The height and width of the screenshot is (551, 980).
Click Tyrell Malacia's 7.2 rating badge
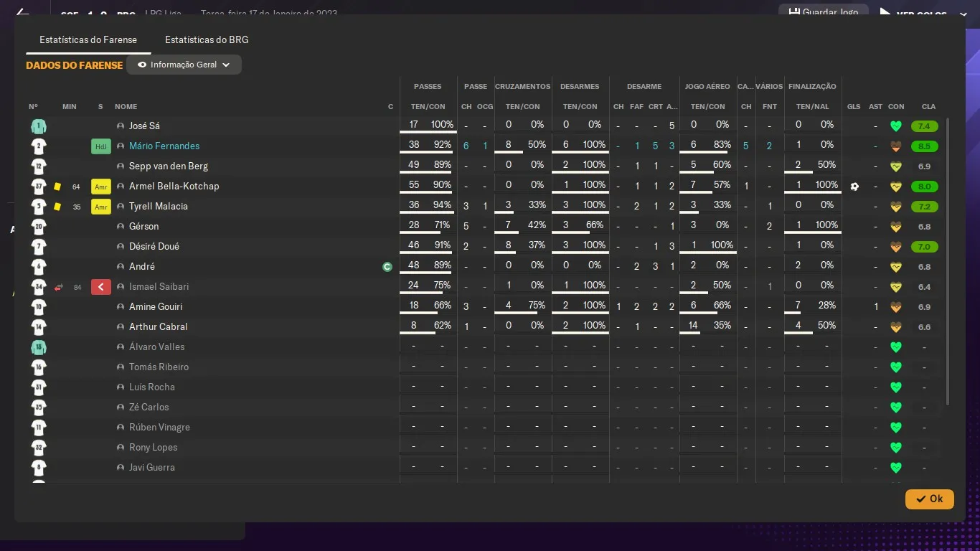tap(924, 207)
